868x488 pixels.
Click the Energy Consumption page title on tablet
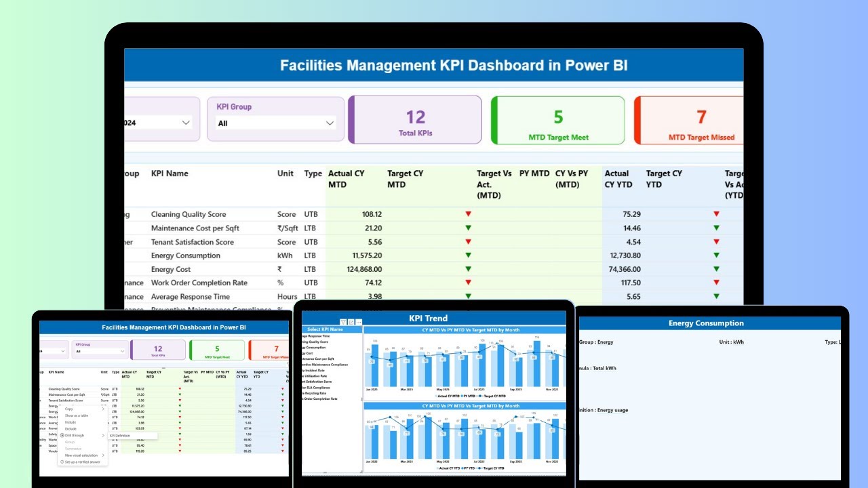click(706, 323)
